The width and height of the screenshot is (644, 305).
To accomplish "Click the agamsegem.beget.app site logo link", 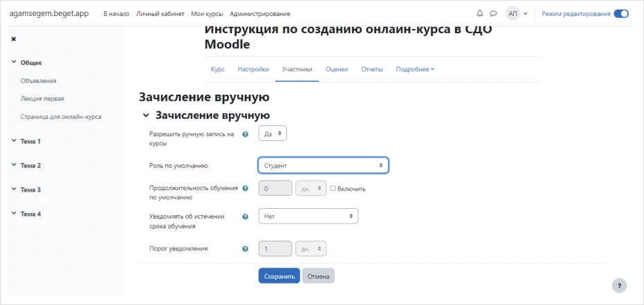I will [x=48, y=14].
